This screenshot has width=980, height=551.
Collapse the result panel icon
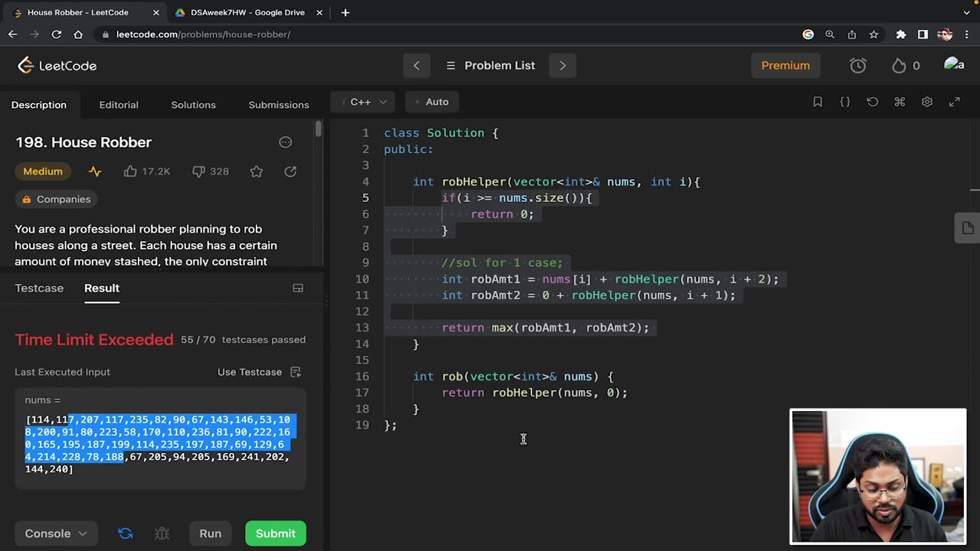[298, 288]
